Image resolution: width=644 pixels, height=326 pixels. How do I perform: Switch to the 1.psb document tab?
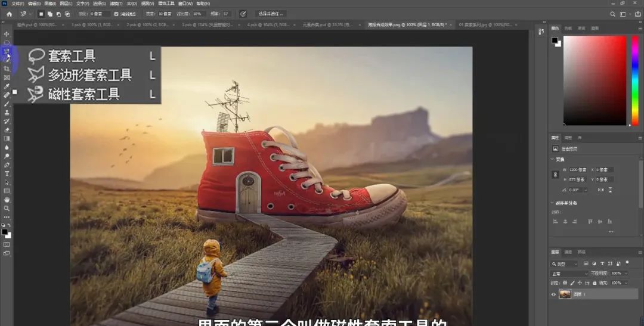92,24
